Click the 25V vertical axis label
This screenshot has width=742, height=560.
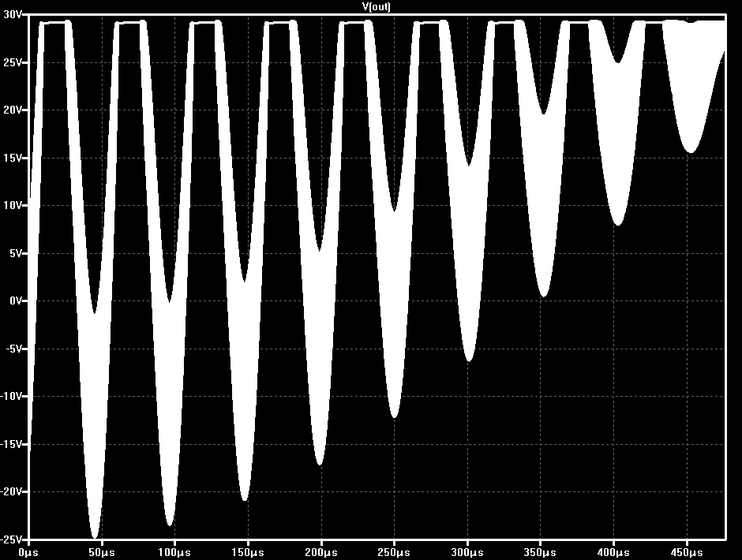13,62
